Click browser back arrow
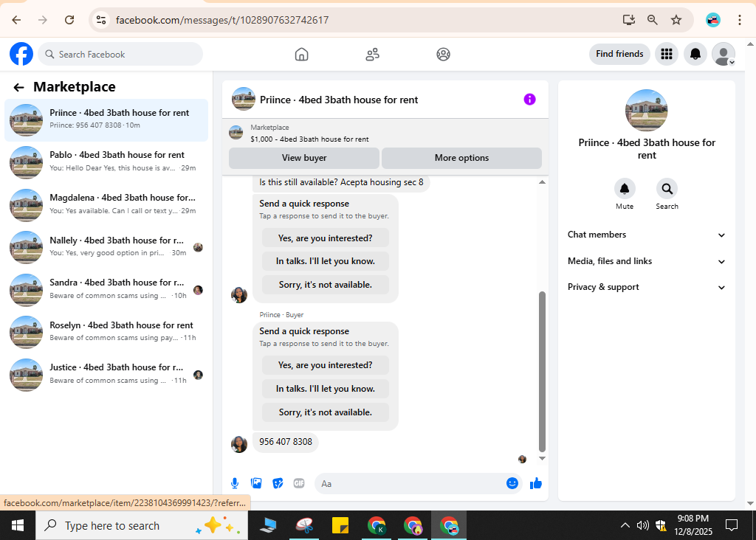 point(16,20)
